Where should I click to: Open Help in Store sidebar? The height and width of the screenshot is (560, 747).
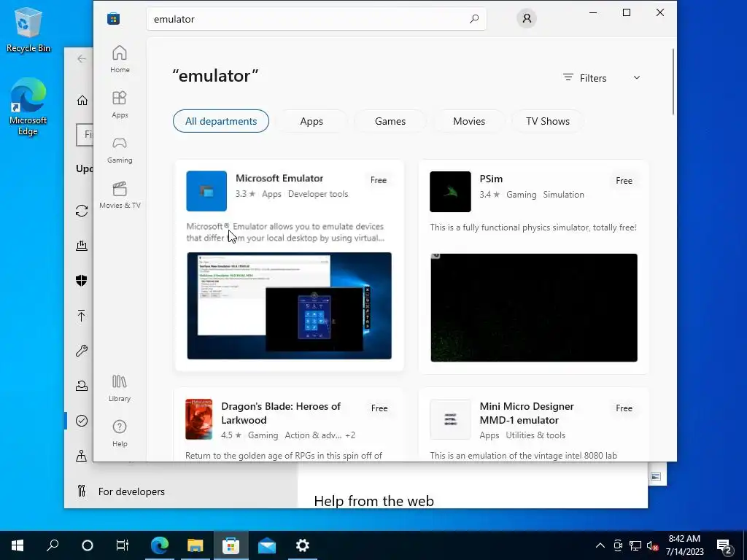click(120, 433)
